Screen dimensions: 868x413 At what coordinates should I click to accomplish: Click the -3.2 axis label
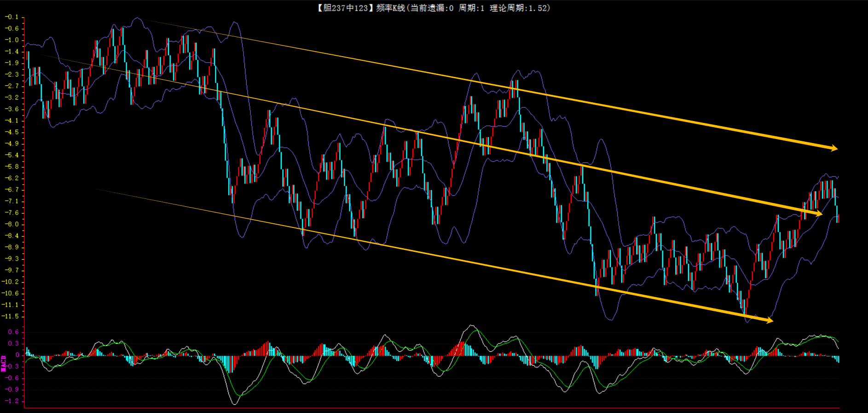point(12,98)
